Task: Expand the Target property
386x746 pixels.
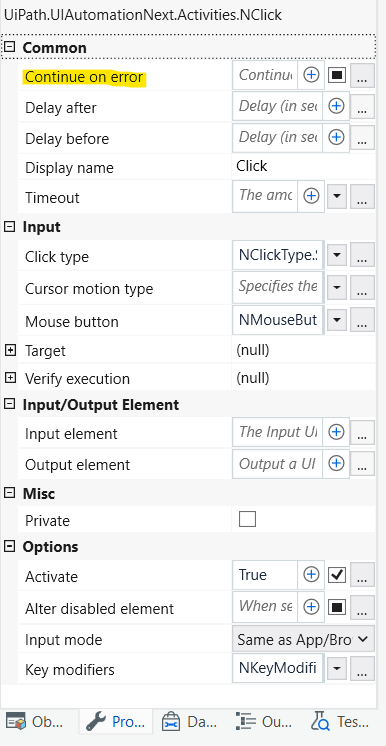Action: (x=10, y=351)
